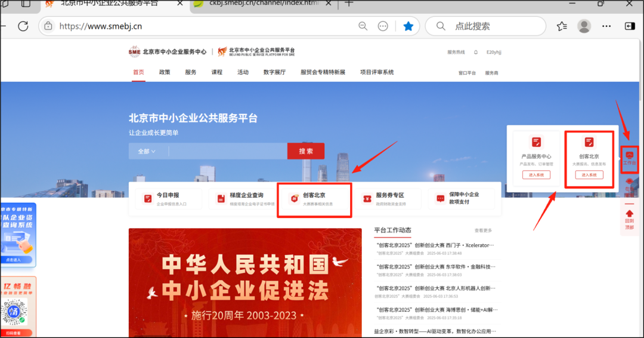Open the browser settings and more menu
Image resolution: width=644 pixels, height=338 pixels.
[x=606, y=26]
